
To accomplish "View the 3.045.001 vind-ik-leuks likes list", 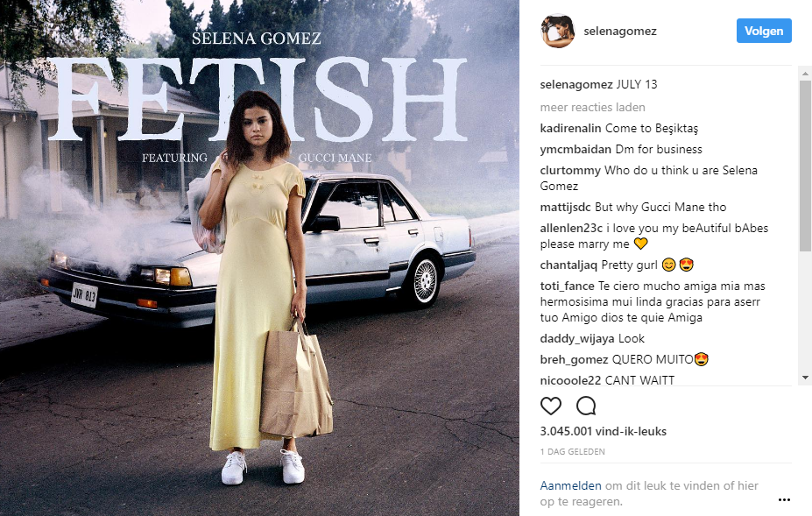I will [591, 432].
